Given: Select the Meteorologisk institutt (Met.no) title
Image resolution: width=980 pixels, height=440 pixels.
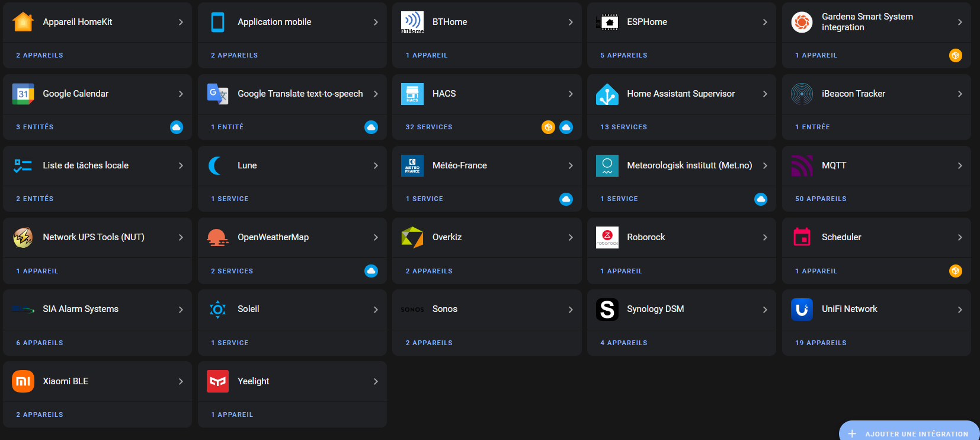Looking at the screenshot, I should 690,165.
